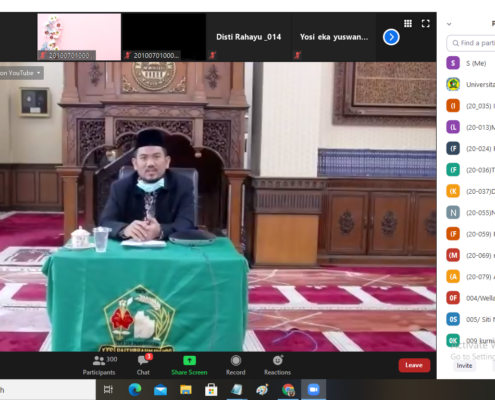
Task: Click the Find a participant search field
Action: pyautogui.click(x=471, y=43)
